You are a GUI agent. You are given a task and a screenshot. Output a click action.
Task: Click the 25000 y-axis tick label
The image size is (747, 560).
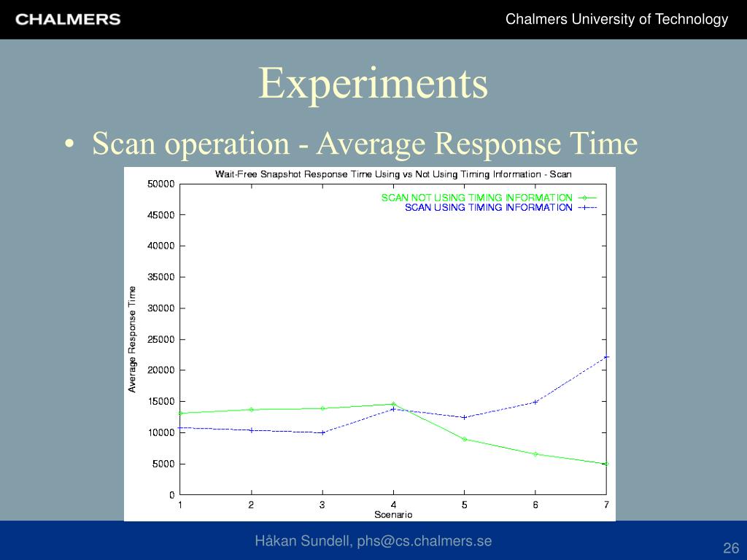click(161, 340)
